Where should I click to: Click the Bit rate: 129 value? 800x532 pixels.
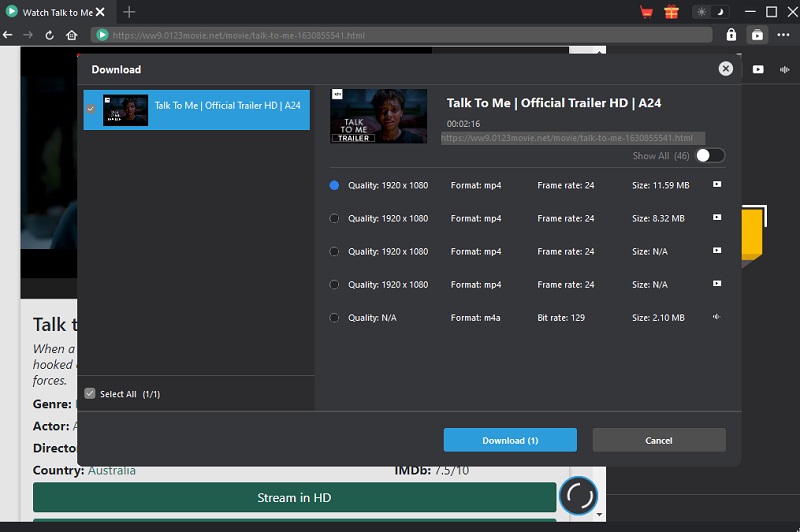tap(561, 318)
